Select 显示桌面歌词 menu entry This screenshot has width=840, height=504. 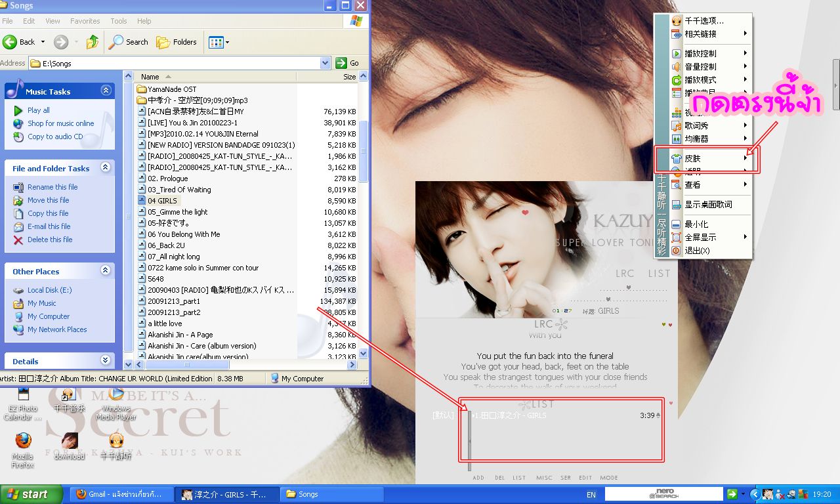tap(708, 204)
